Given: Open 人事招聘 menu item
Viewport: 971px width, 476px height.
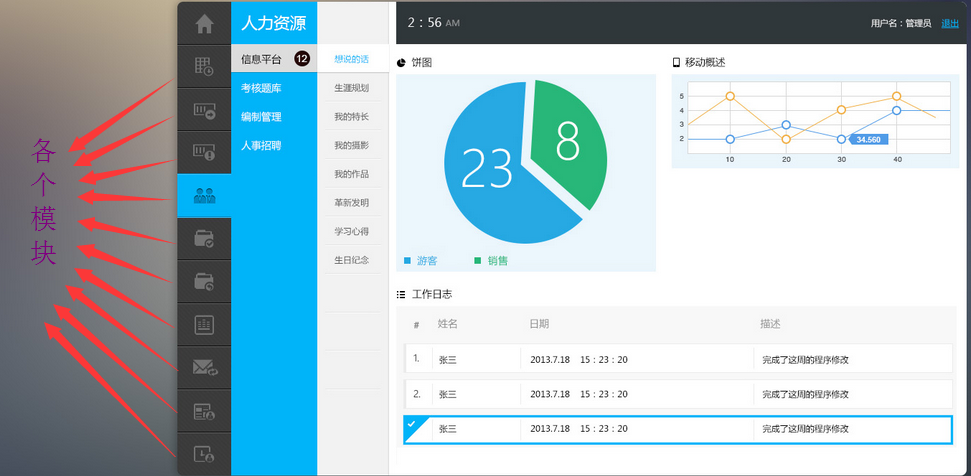Looking at the screenshot, I should click(x=261, y=146).
